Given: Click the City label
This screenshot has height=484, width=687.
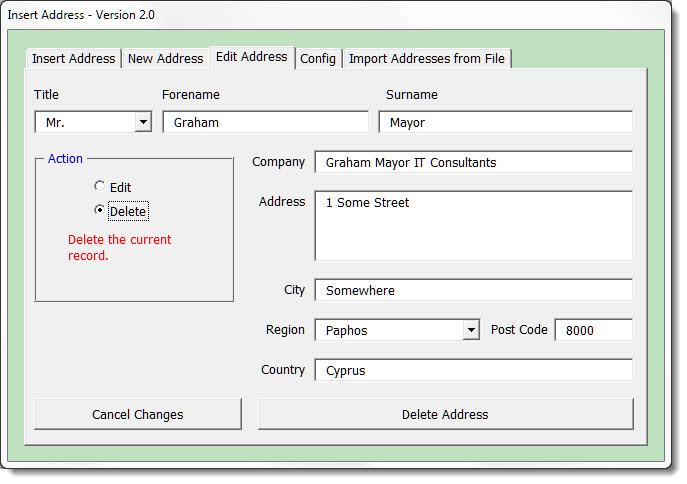Looking at the screenshot, I should pos(294,290).
